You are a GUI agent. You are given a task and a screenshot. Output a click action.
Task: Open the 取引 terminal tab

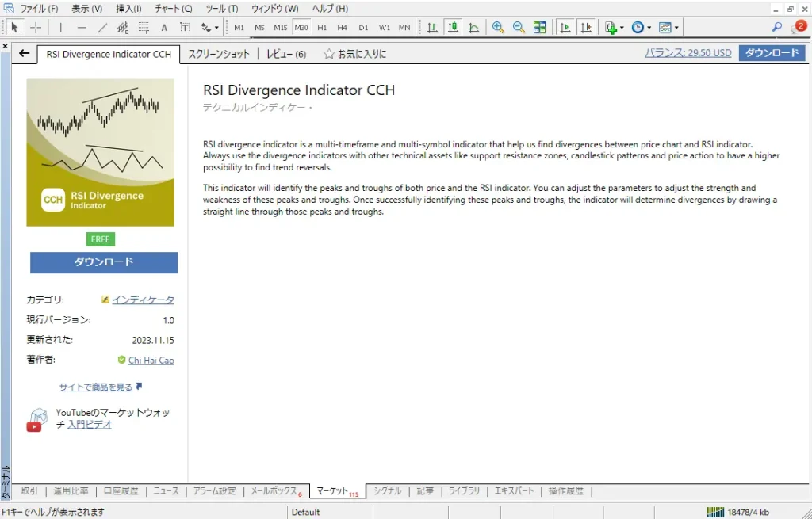click(29, 490)
